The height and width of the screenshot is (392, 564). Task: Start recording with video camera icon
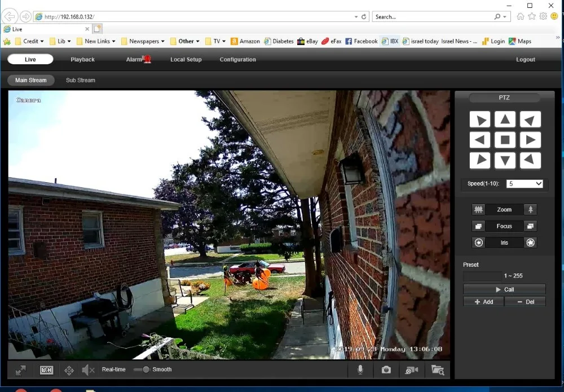coord(412,369)
